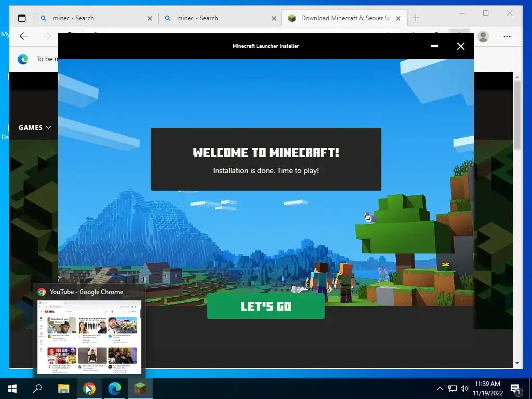Click the LET'S GO button
The image size is (532, 399).
coord(265,306)
